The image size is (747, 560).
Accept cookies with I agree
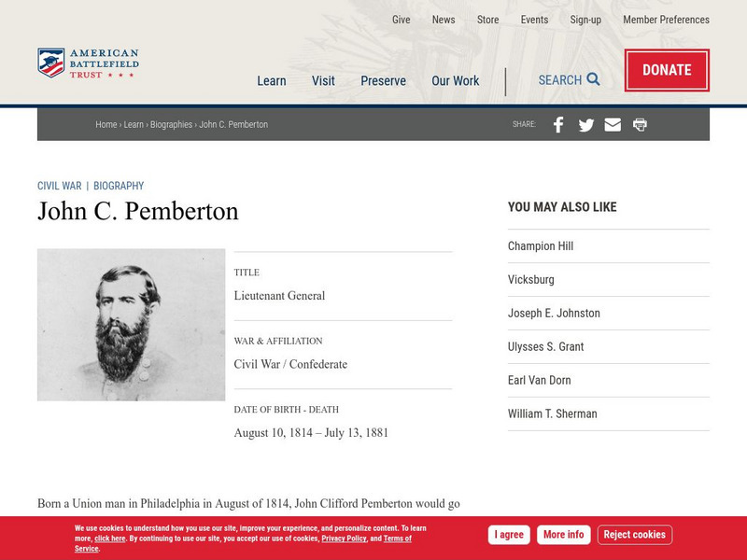(x=508, y=535)
